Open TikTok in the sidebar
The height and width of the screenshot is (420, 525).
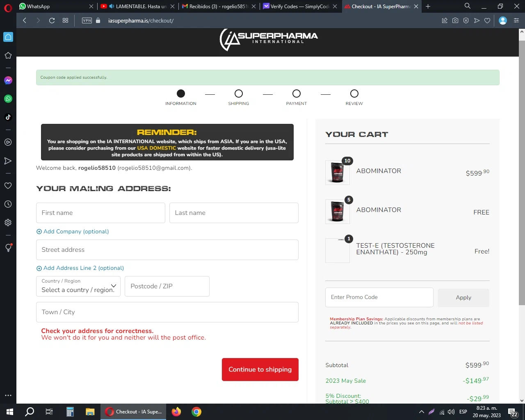click(x=8, y=117)
